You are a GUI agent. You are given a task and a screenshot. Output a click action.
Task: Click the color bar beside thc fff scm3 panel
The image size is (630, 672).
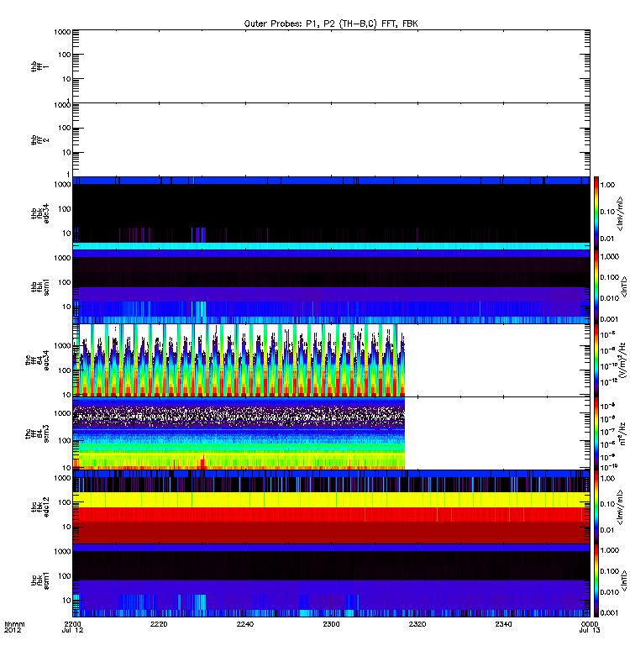click(x=596, y=433)
